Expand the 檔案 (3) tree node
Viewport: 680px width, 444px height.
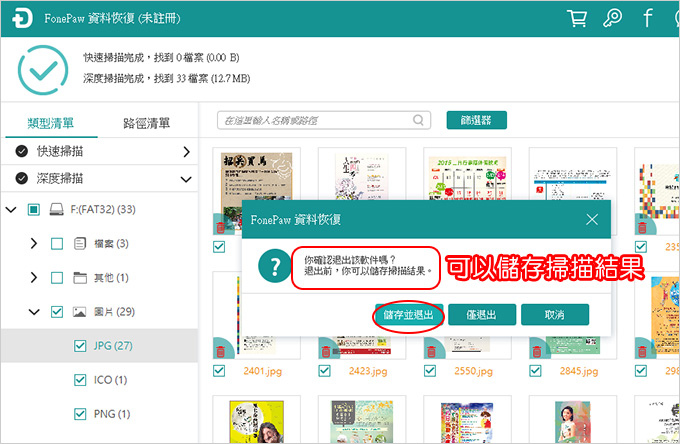pyautogui.click(x=34, y=243)
